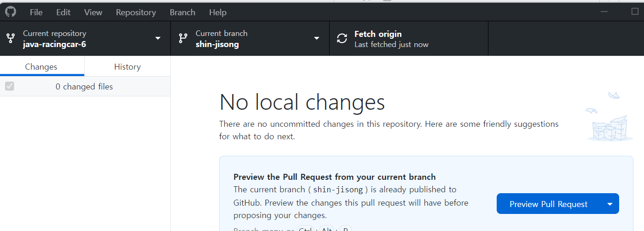Viewport: 644px width, 231px height.
Task: Click the Fetch origin sync arrows icon
Action: point(342,38)
